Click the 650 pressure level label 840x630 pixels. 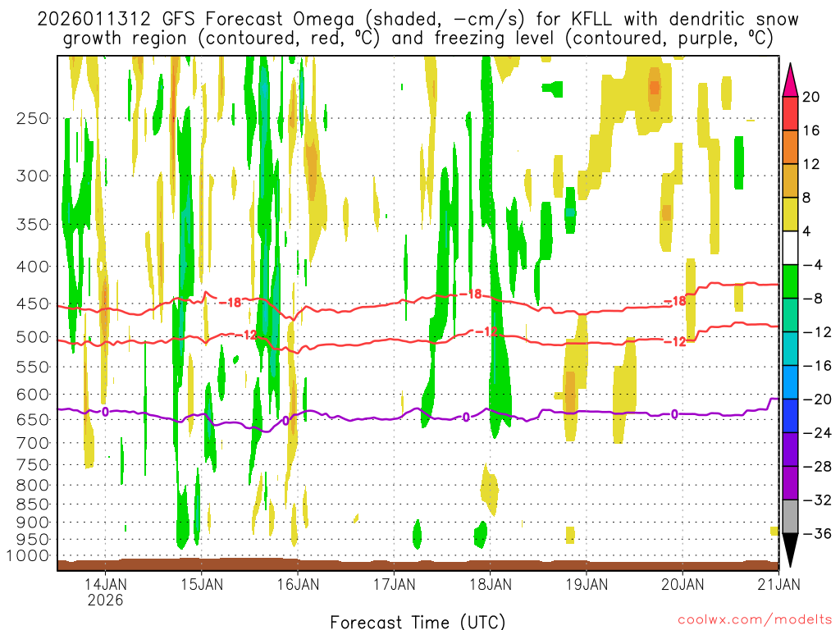33,419
